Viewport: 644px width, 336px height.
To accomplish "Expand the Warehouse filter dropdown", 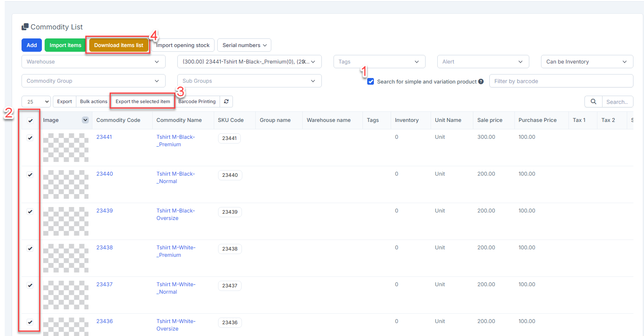I will click(93, 62).
